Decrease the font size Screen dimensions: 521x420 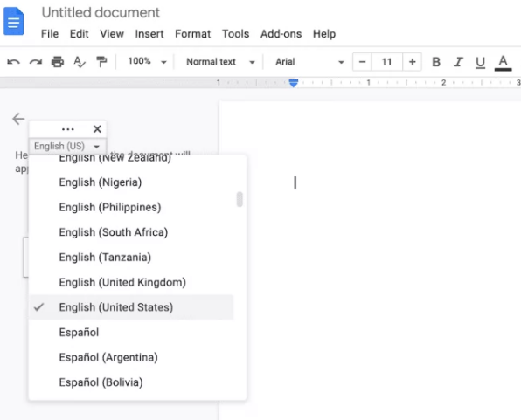pyautogui.click(x=362, y=62)
